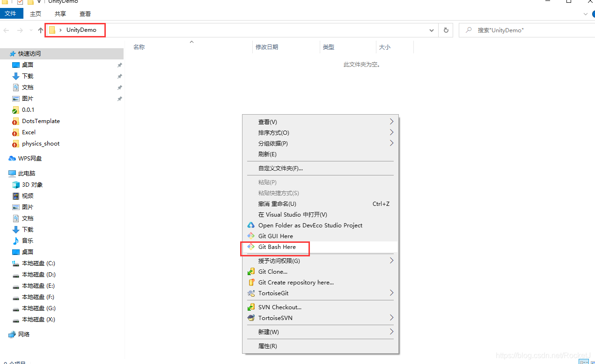Screen dimensions: 595x364
Task: Open 本地磁盘 (F:) drive
Action: [38, 297]
